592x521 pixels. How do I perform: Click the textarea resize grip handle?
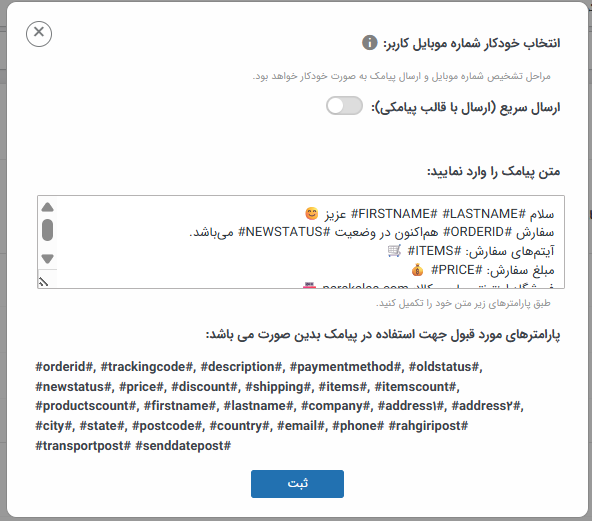(x=44, y=281)
